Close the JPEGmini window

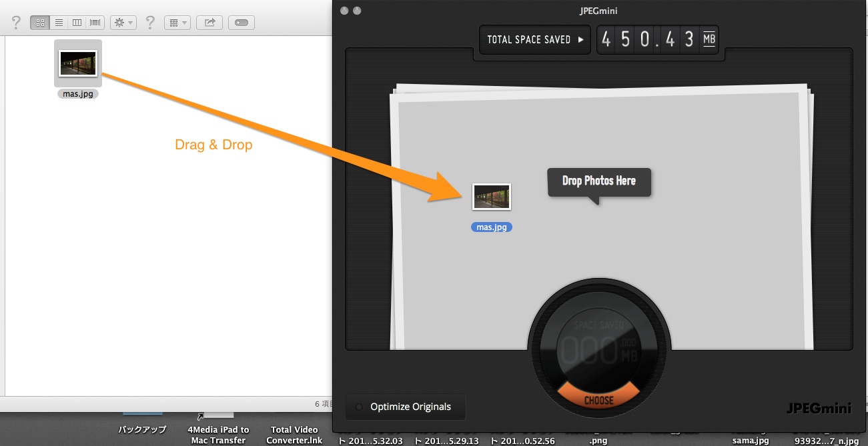[x=344, y=11]
